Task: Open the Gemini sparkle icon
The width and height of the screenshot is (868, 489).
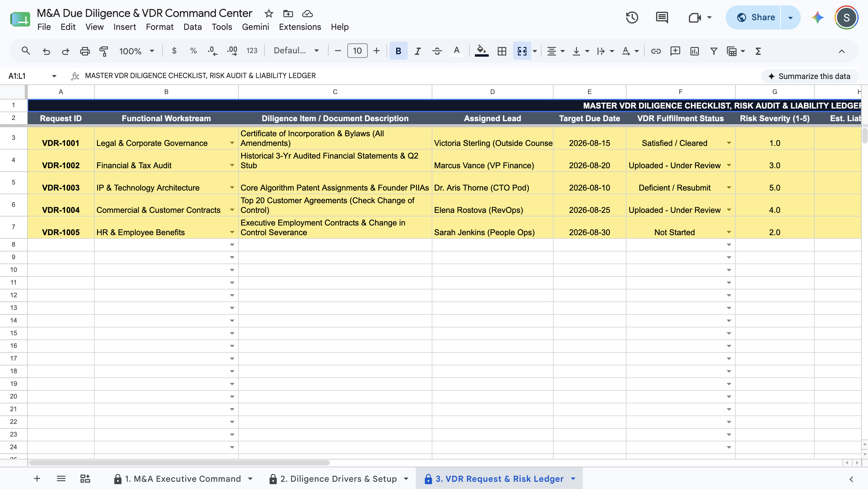Action: point(817,17)
